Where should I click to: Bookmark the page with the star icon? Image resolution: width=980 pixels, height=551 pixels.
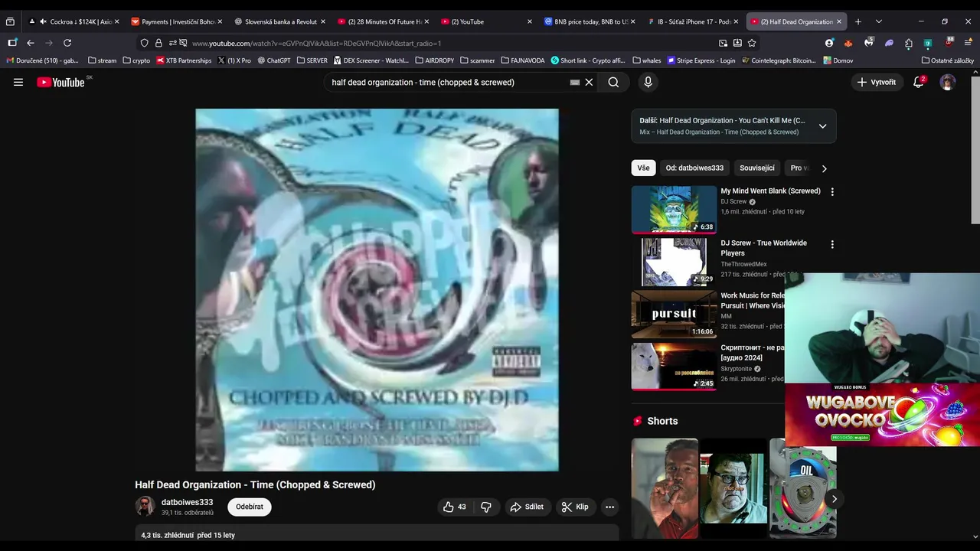pyautogui.click(x=752, y=43)
